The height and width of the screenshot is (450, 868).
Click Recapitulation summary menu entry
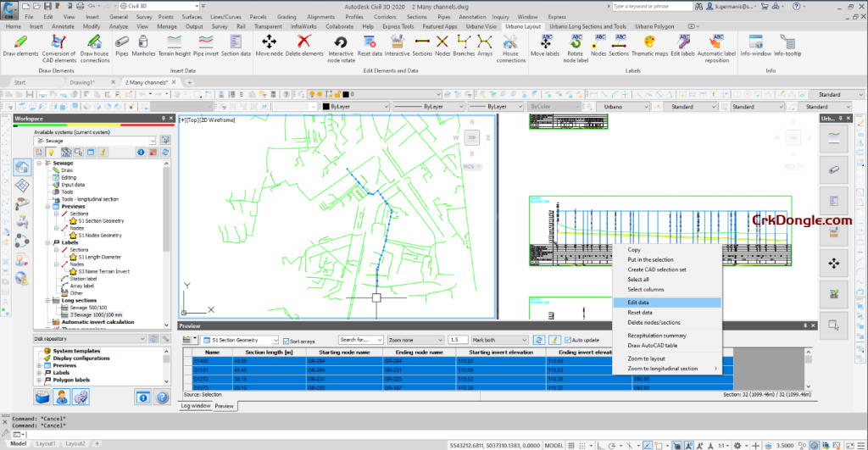[667, 336]
